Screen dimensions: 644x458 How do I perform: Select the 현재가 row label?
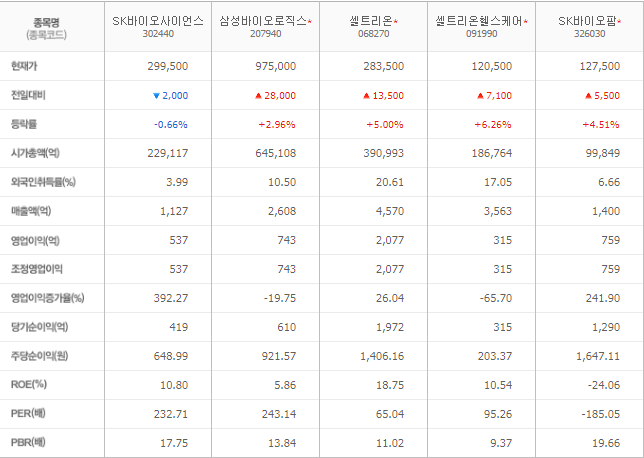pyautogui.click(x=24, y=66)
